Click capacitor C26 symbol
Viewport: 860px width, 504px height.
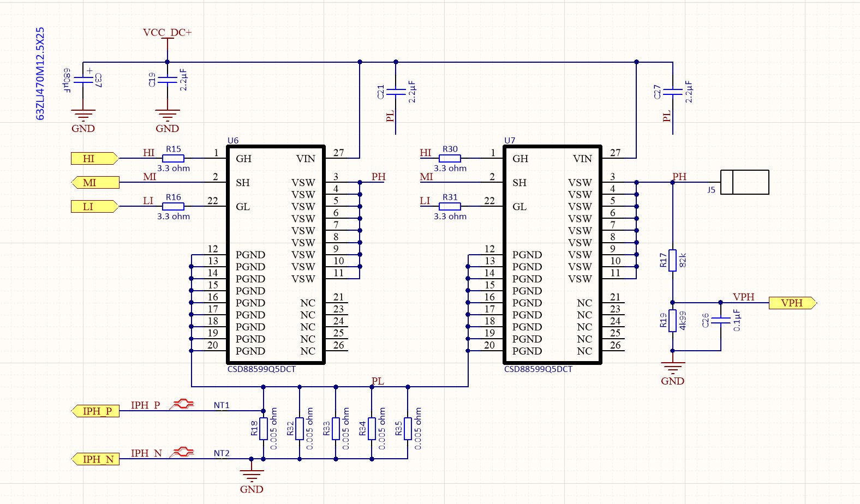721,320
